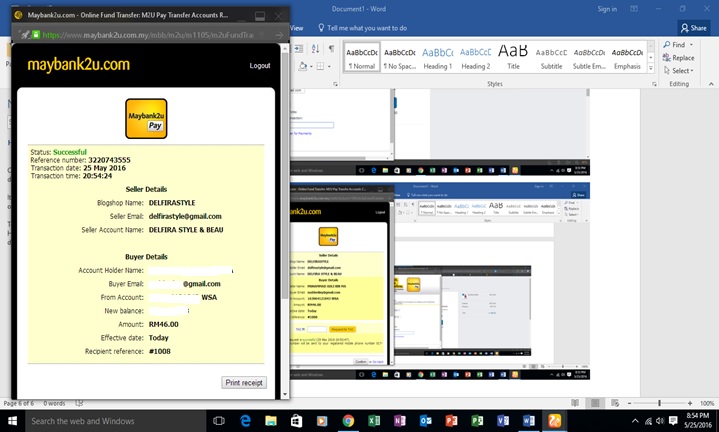Click Logout on maybank2u page
The height and width of the screenshot is (432, 719).
[260, 66]
